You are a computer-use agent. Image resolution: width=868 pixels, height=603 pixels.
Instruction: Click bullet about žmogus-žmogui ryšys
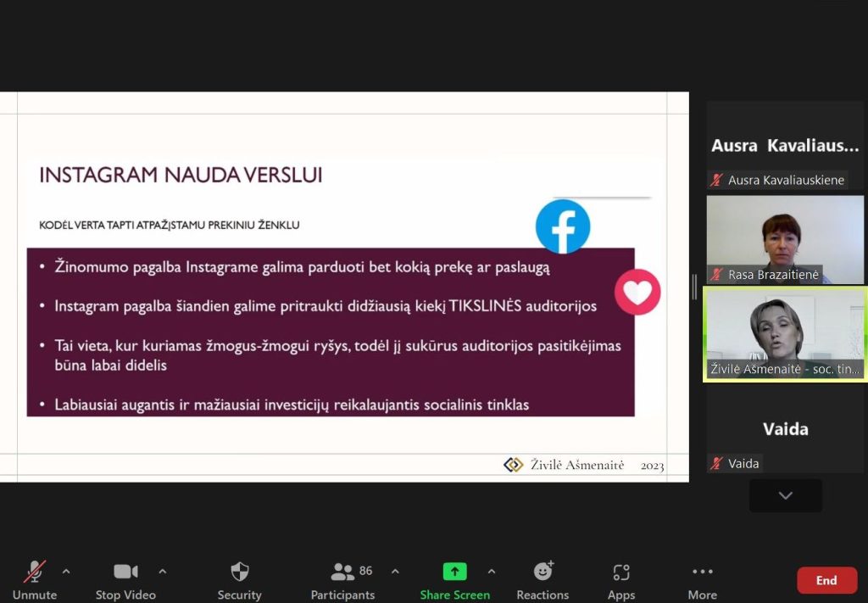pos(337,355)
